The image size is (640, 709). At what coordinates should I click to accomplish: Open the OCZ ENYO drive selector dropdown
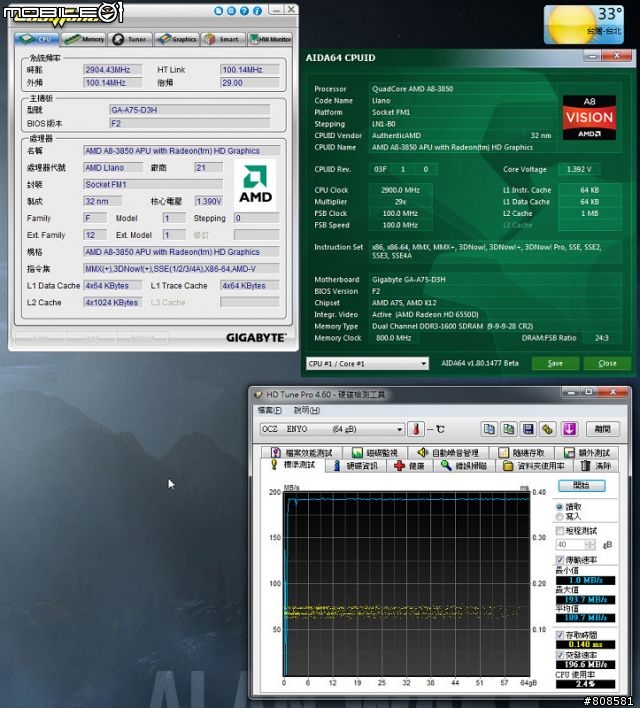[332, 429]
